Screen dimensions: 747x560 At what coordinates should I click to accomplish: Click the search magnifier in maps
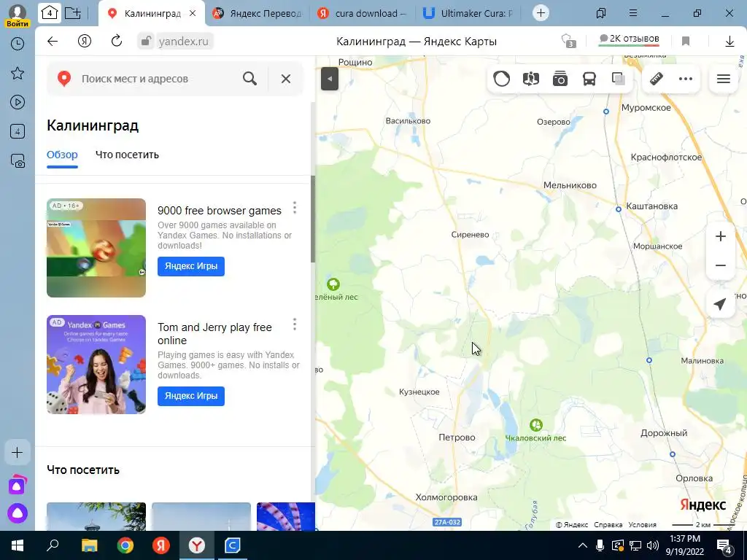click(x=249, y=79)
